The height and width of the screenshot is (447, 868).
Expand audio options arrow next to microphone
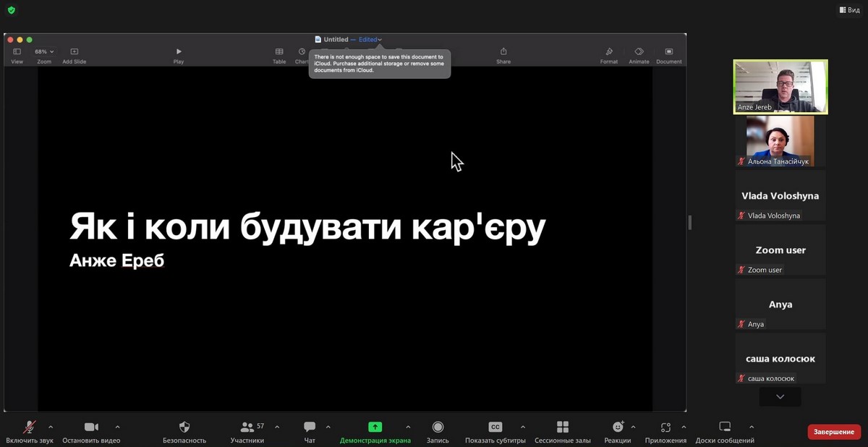(51, 427)
